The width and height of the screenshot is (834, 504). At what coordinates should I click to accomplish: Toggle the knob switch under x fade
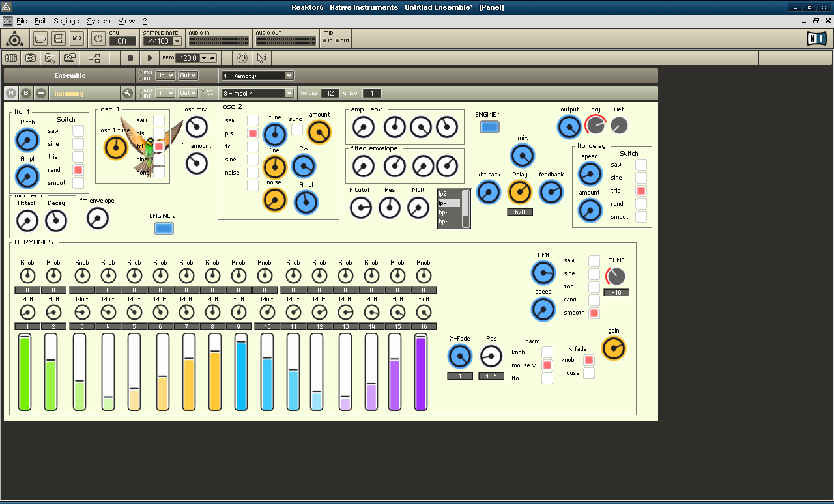[x=589, y=360]
